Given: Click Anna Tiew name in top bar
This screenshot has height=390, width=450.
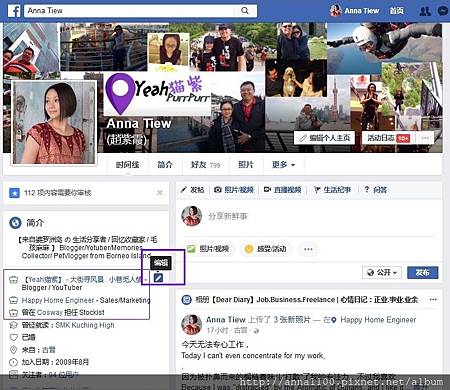Looking at the screenshot, I should [x=362, y=11].
